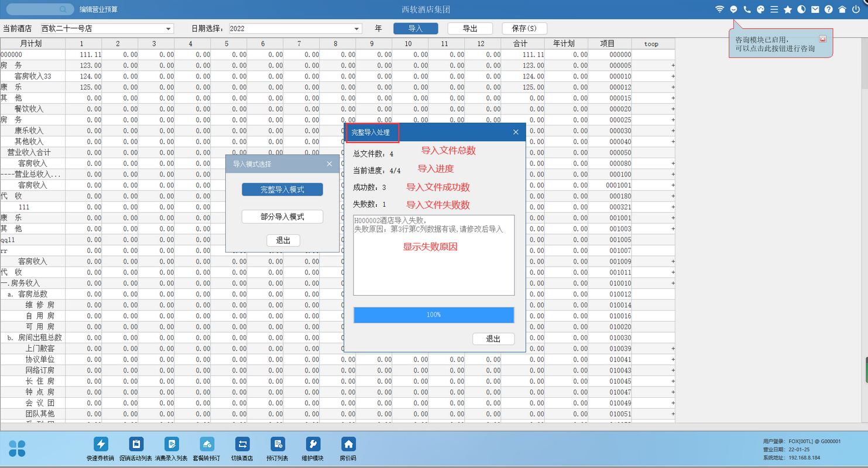The height and width of the screenshot is (468, 868).
Task: Click the Wi-Fi network status icon
Action: tap(719, 9)
